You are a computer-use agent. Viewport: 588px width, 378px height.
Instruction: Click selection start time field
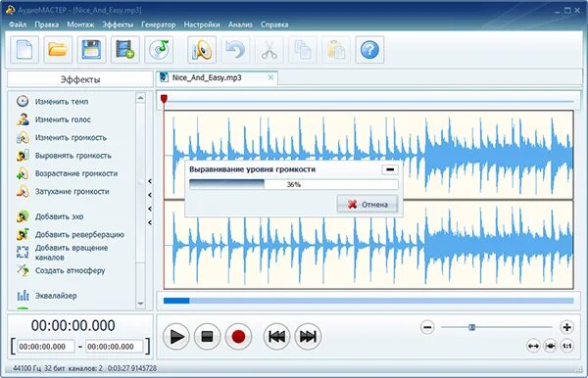coord(46,347)
